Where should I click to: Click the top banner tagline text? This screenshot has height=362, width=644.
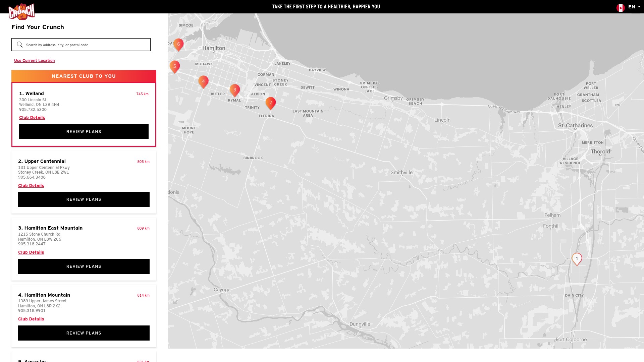coord(326,7)
